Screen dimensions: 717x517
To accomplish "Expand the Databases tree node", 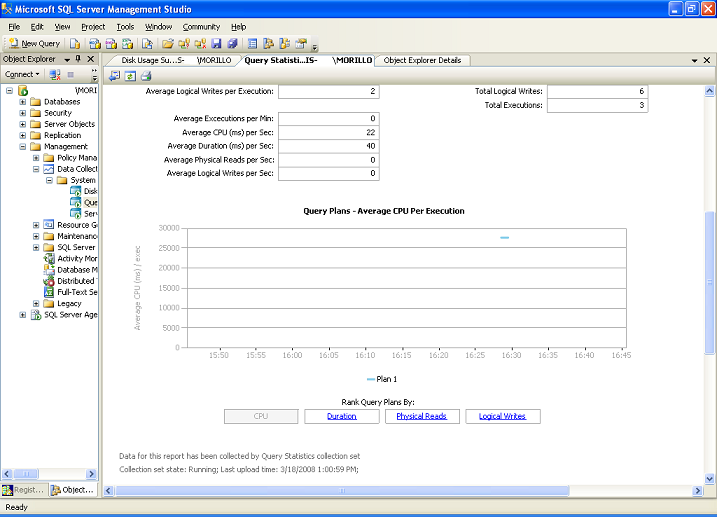I will click(x=22, y=101).
